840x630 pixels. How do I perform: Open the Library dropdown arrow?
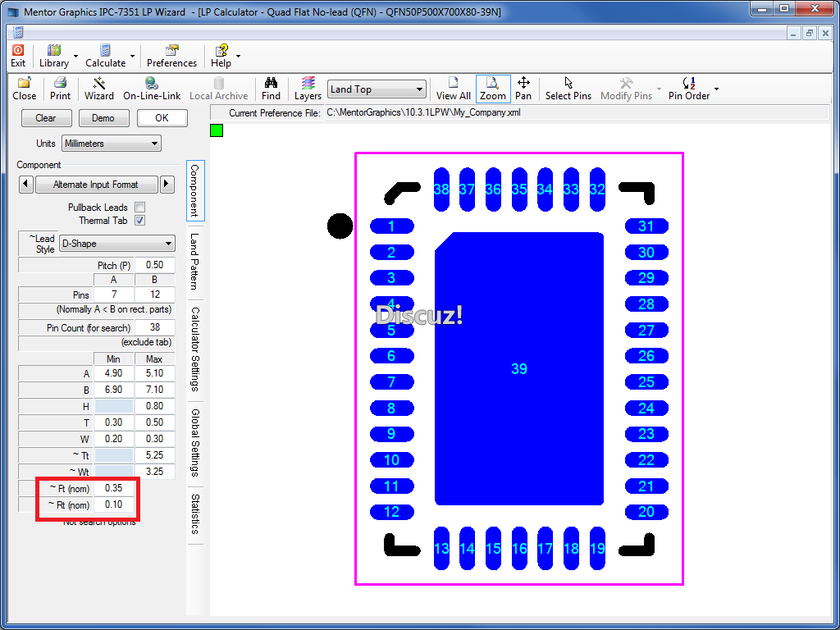coord(75,56)
